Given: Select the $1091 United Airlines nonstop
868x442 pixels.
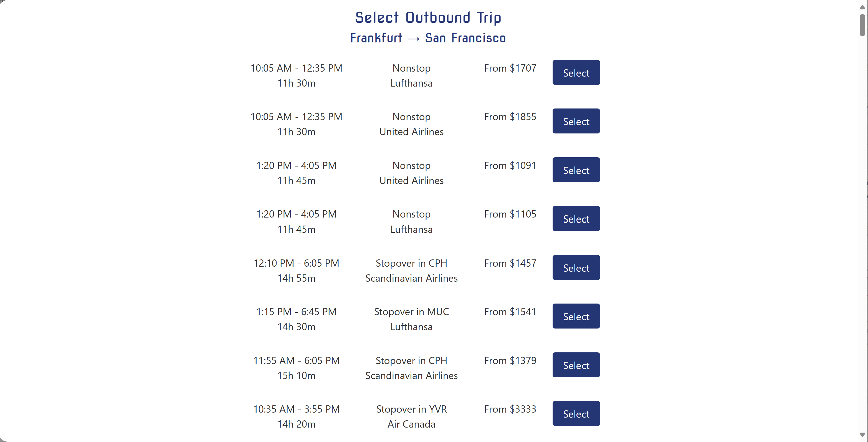Looking at the screenshot, I should (x=576, y=170).
